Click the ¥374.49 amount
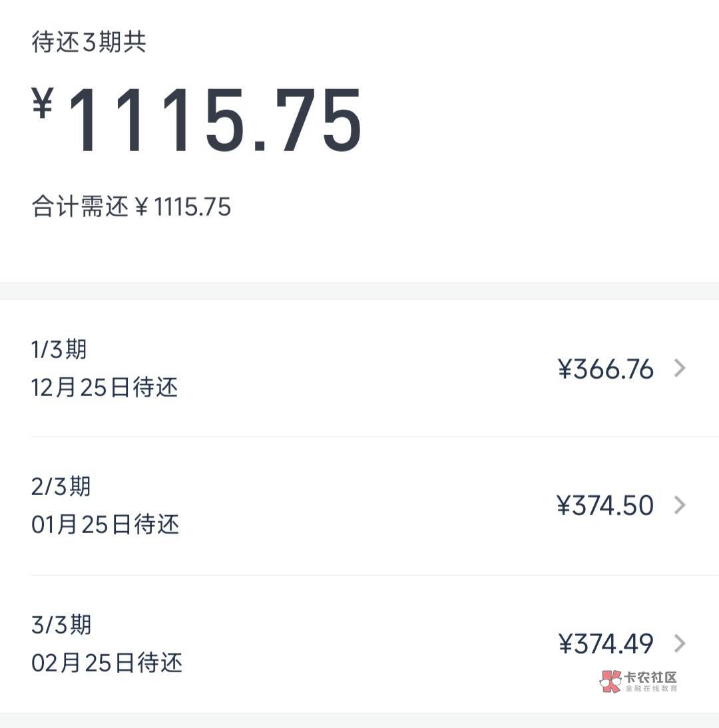The width and height of the screenshot is (719, 728). (606, 643)
